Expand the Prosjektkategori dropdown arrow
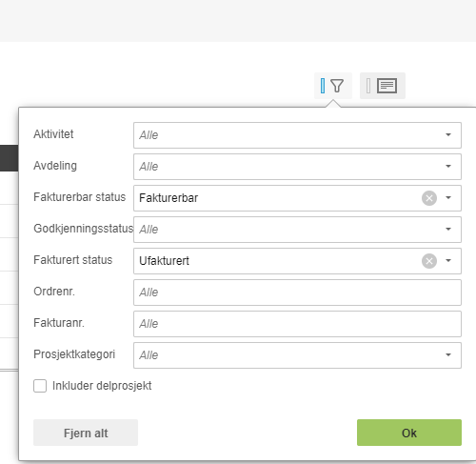This screenshot has width=476, height=464. [x=448, y=355]
